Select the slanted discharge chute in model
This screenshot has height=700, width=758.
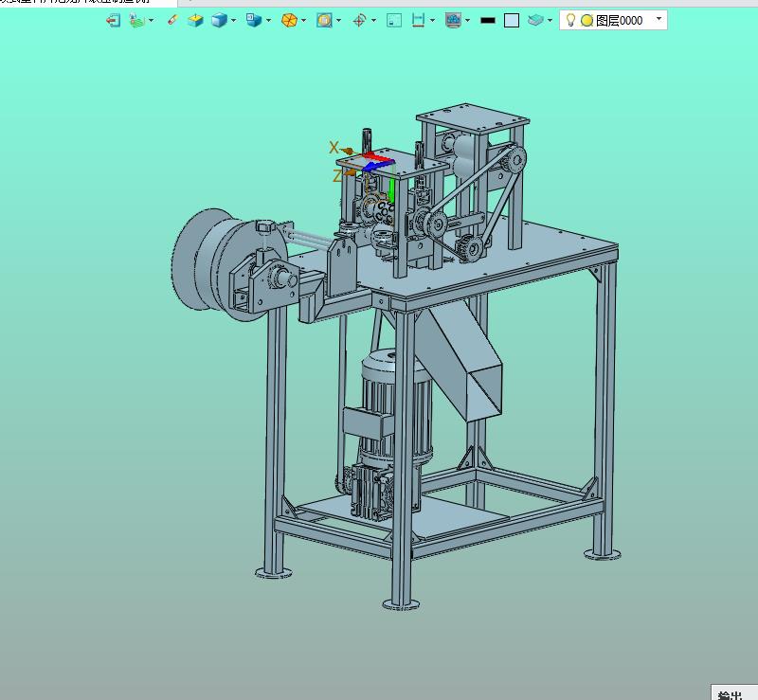pyautogui.click(x=460, y=360)
